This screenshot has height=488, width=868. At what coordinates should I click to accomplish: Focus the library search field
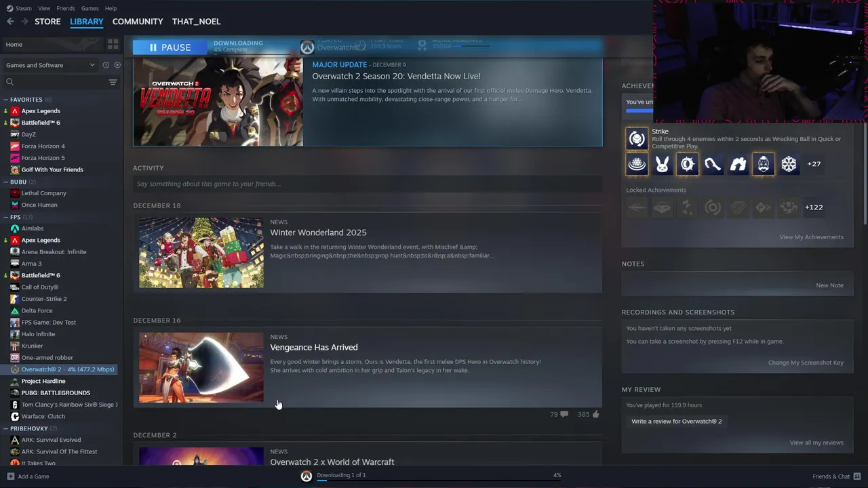(56, 82)
